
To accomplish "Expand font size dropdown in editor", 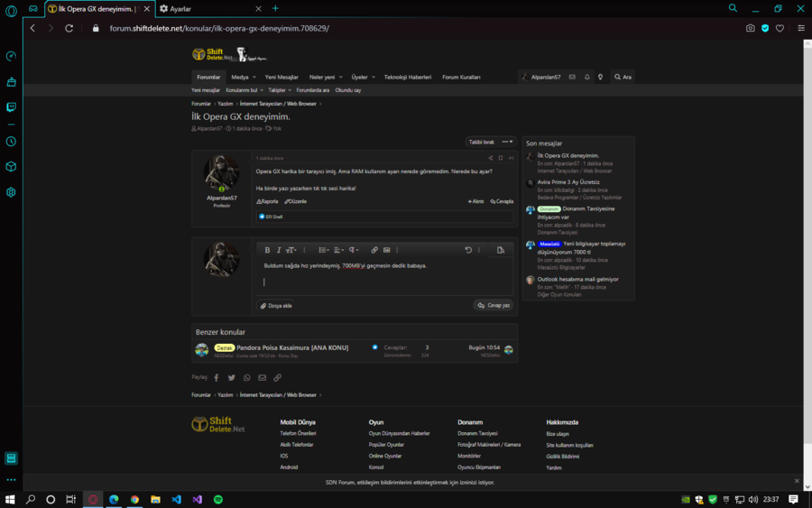I will (x=291, y=250).
